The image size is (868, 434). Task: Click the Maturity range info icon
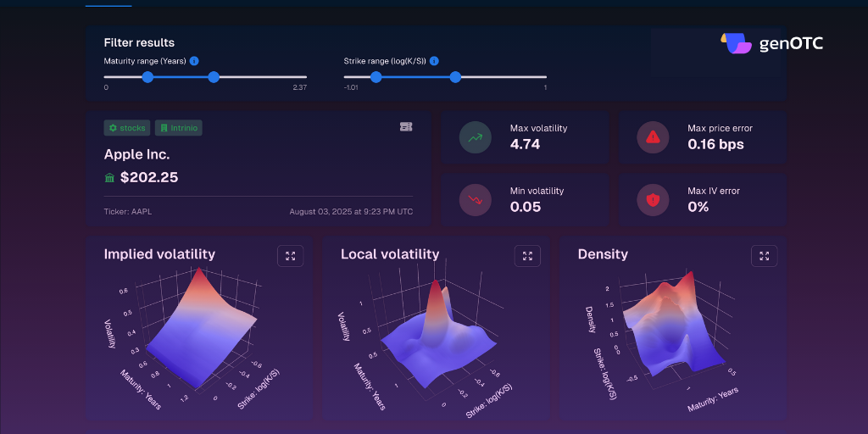(x=194, y=61)
